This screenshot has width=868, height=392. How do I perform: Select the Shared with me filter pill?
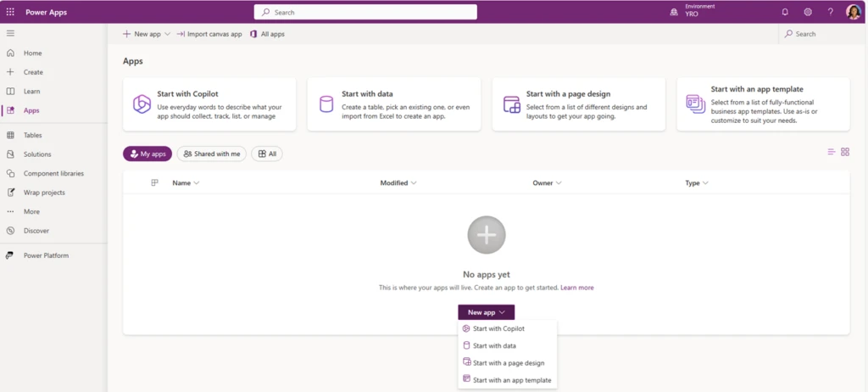[211, 154]
